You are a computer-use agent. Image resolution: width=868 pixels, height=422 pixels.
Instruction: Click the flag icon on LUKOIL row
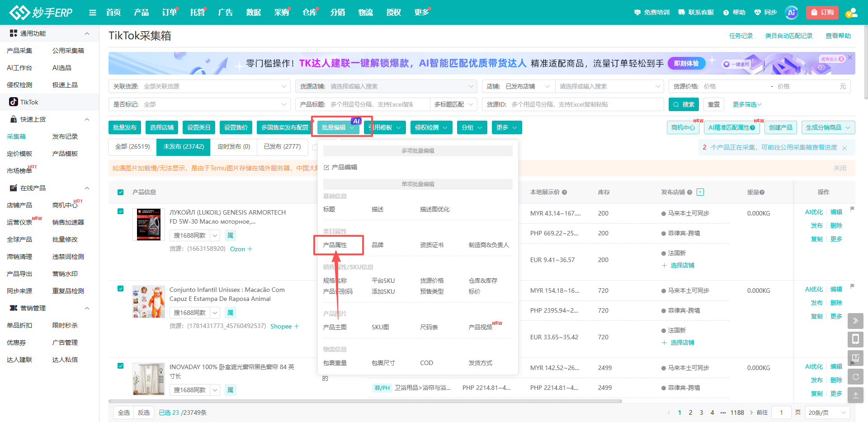852,209
